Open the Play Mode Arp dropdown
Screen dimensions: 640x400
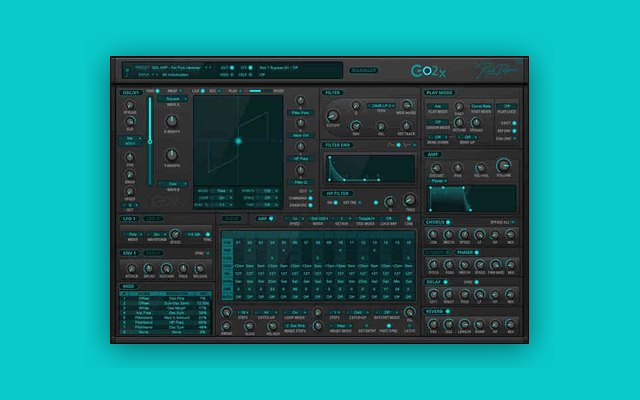[x=437, y=107]
